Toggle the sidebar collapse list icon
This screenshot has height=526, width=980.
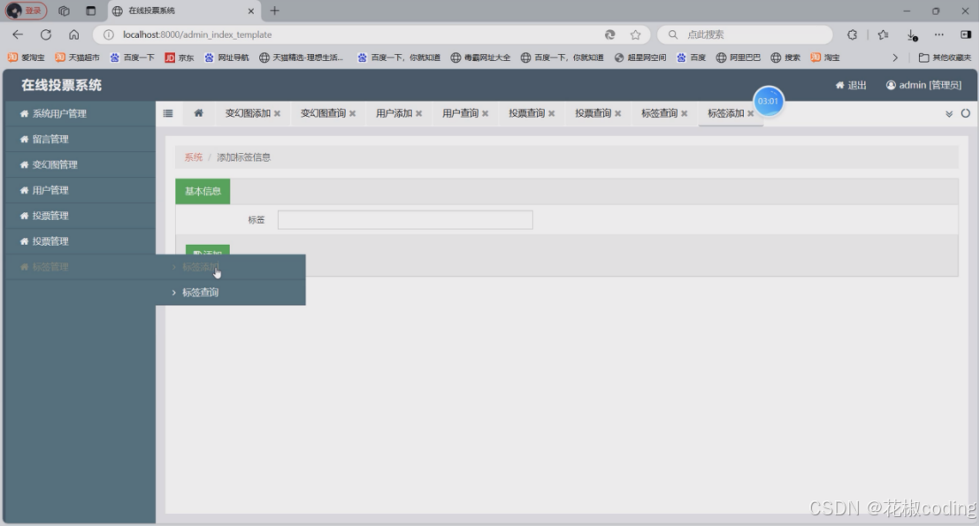click(168, 113)
